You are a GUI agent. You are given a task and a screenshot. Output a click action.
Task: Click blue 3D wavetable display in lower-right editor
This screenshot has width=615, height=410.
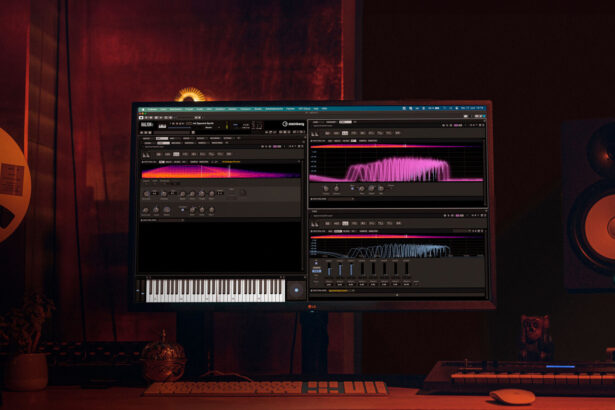(x=397, y=248)
